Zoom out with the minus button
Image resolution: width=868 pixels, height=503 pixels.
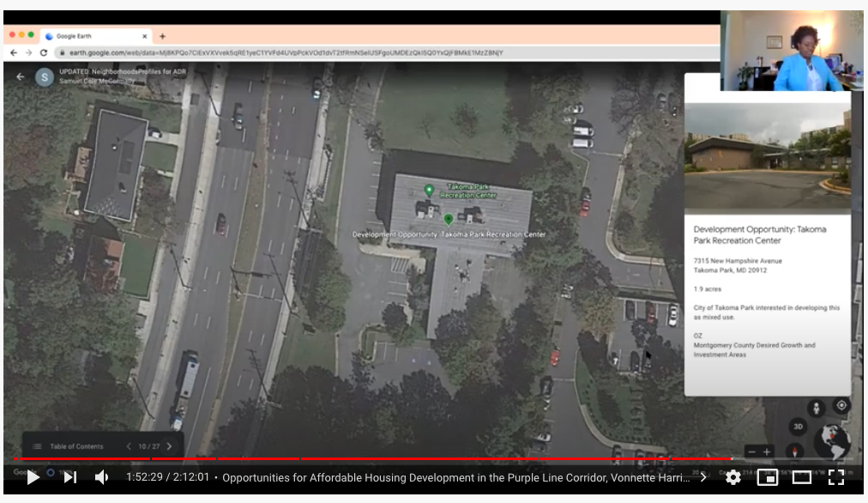pos(751,451)
